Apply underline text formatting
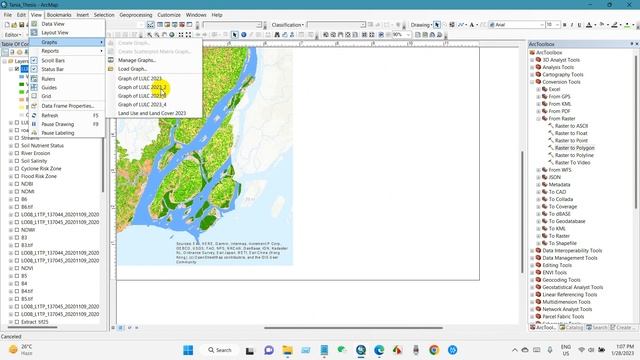Screen dimensions: 640x360 [x=579, y=25]
